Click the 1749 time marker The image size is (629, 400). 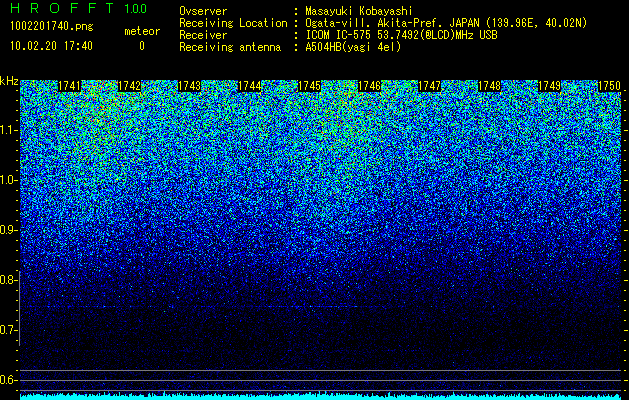coord(549,86)
